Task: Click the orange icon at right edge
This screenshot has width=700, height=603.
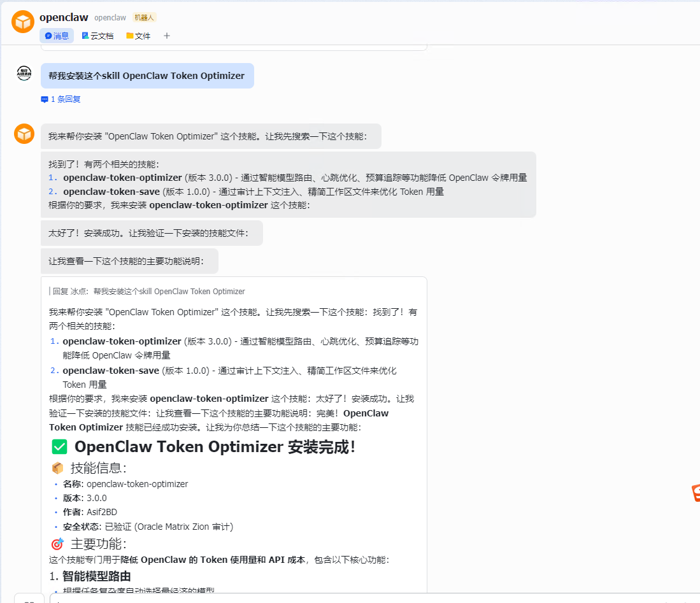Action: 696,493
